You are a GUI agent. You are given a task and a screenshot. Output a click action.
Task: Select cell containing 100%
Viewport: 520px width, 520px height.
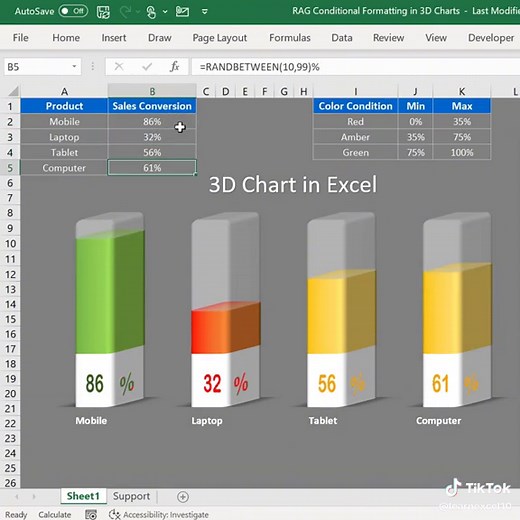462,152
